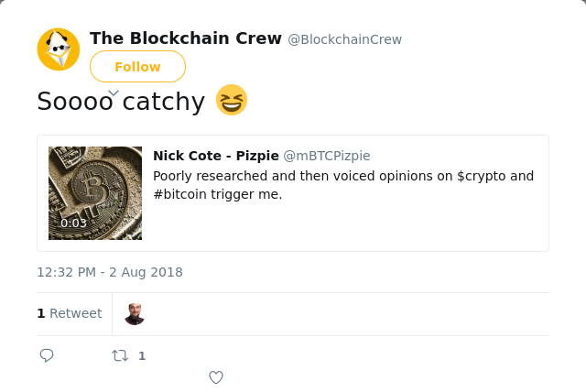The width and height of the screenshot is (586, 392).
Task: Like the tweet with heart icon
Action: click(x=216, y=377)
